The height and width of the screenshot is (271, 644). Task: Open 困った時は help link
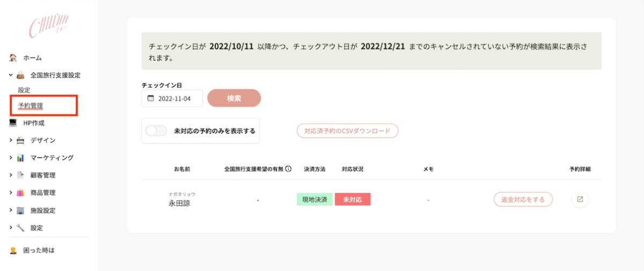[39, 250]
